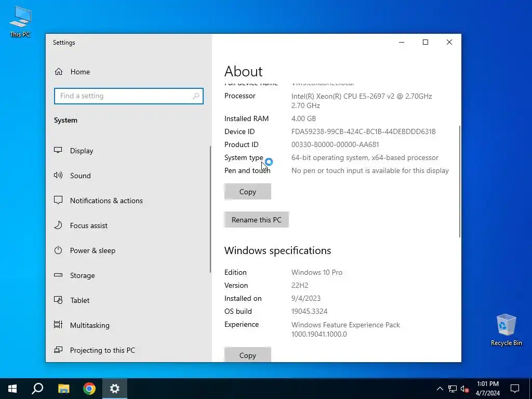This screenshot has height=399, width=532.
Task: Show hidden icons in system tray
Action: pos(440,389)
